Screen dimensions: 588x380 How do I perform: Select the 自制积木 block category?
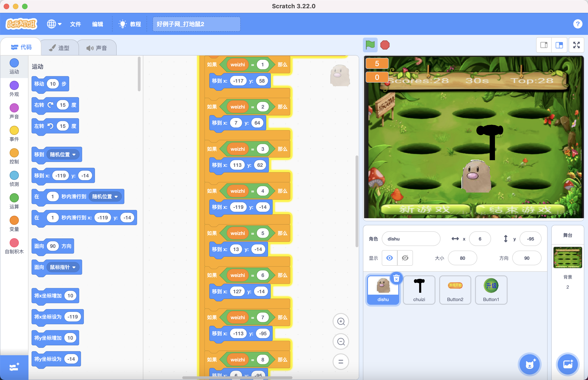(14, 246)
